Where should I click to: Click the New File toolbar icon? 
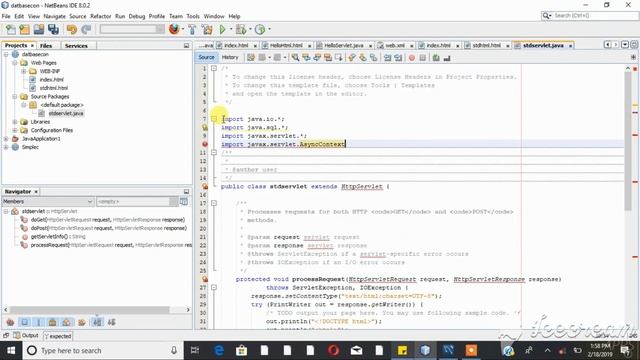[11, 29]
